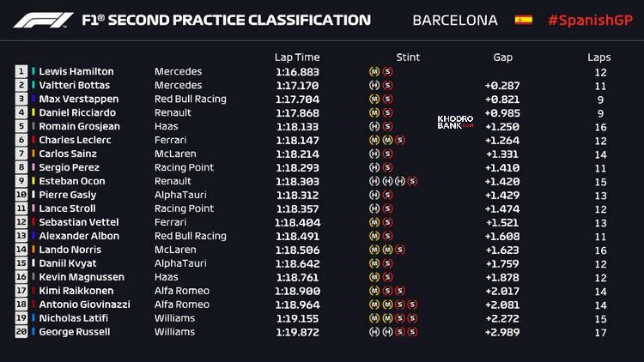Click Verstappen's team color bar

[x=33, y=100]
